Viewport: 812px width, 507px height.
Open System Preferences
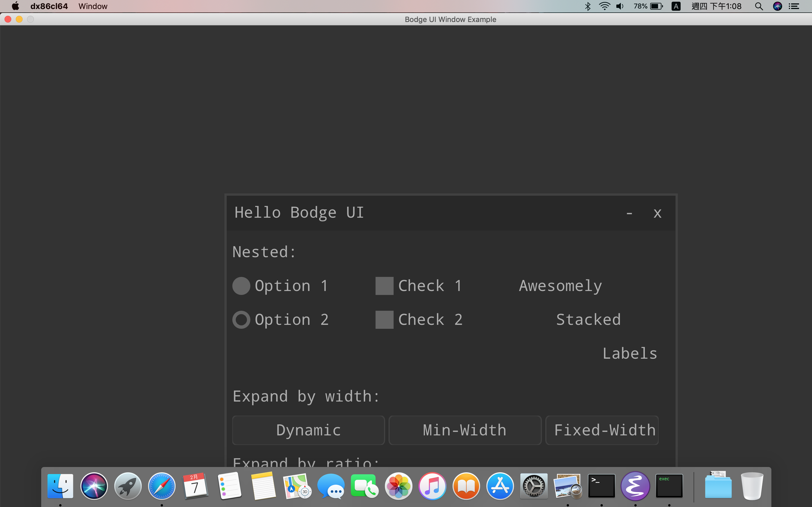534,486
